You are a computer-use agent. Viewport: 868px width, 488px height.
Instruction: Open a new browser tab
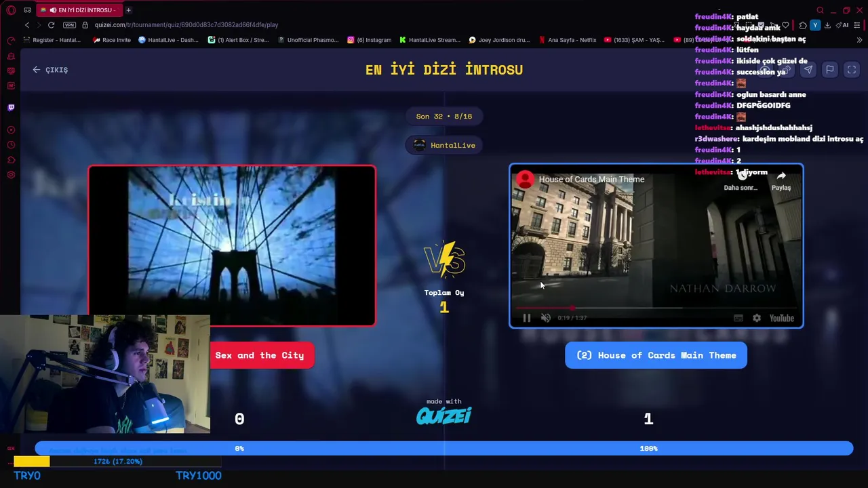pos(128,10)
